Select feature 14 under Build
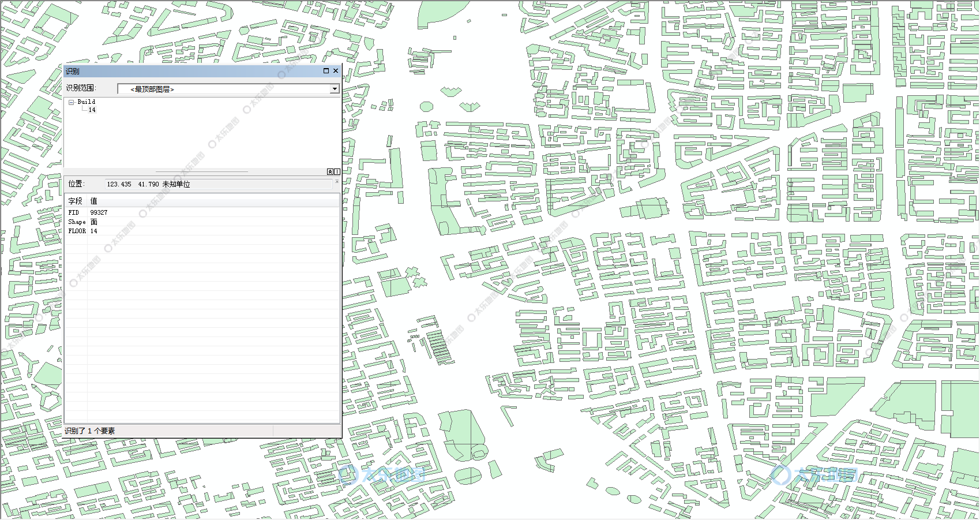 [x=92, y=110]
